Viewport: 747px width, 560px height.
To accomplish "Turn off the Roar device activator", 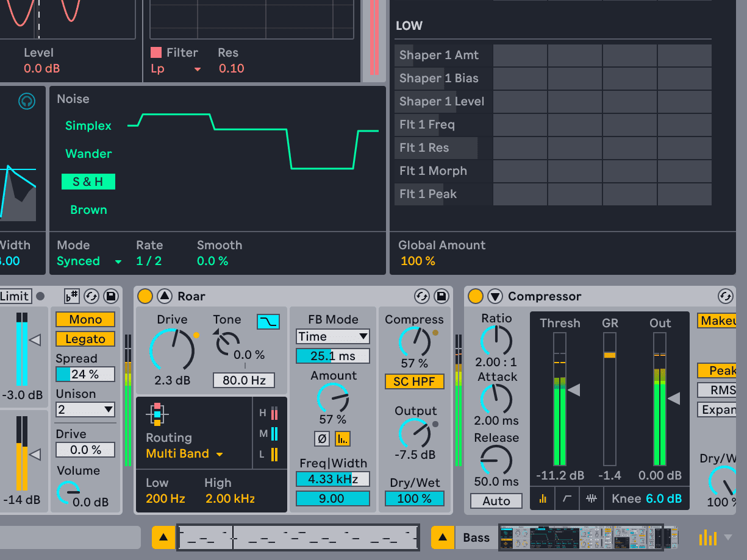I will 145,297.
